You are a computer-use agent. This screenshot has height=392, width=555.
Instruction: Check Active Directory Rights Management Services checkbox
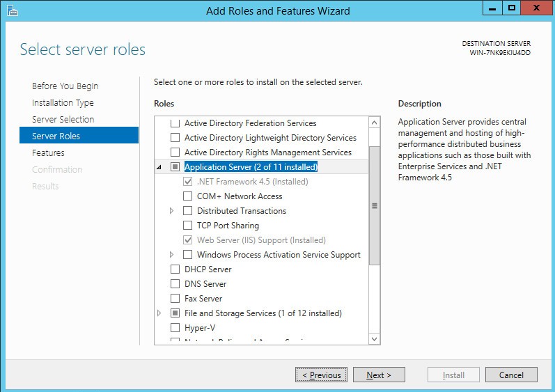[175, 152]
